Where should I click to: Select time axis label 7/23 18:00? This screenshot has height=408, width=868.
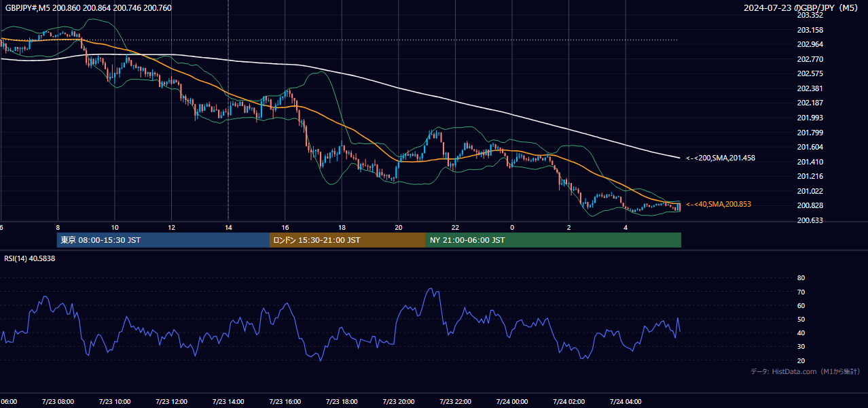342,401
